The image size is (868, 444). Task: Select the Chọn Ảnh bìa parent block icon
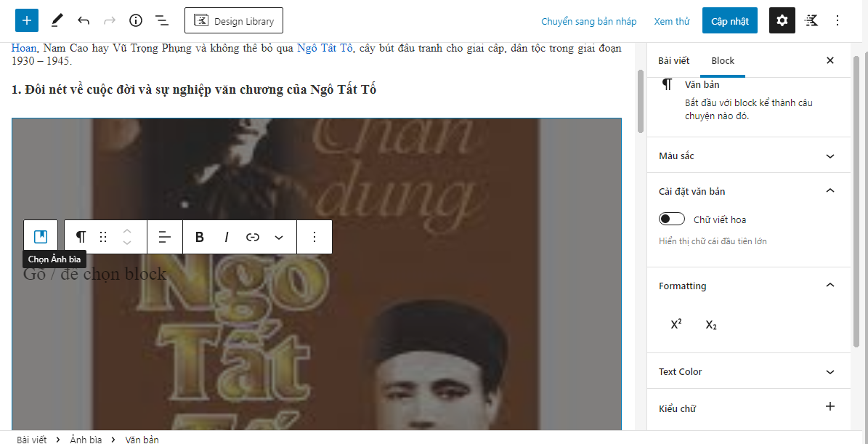(x=41, y=237)
